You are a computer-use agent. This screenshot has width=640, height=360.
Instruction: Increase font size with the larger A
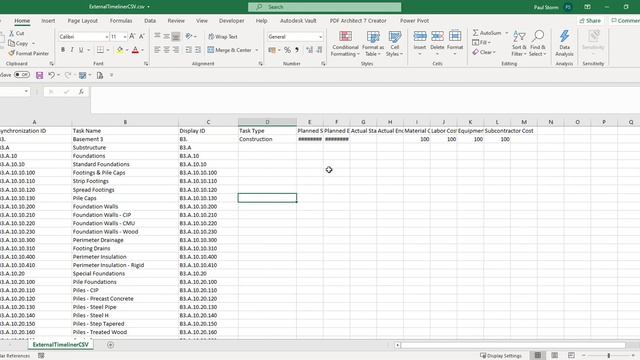point(132,36)
